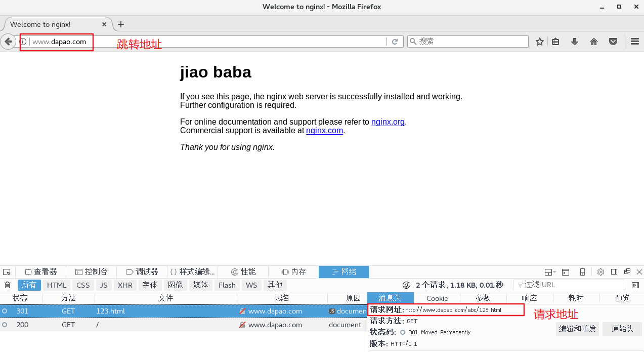The image size is (644, 352).
Task: Switch to the 查看器 inspector tab
Action: [40, 272]
